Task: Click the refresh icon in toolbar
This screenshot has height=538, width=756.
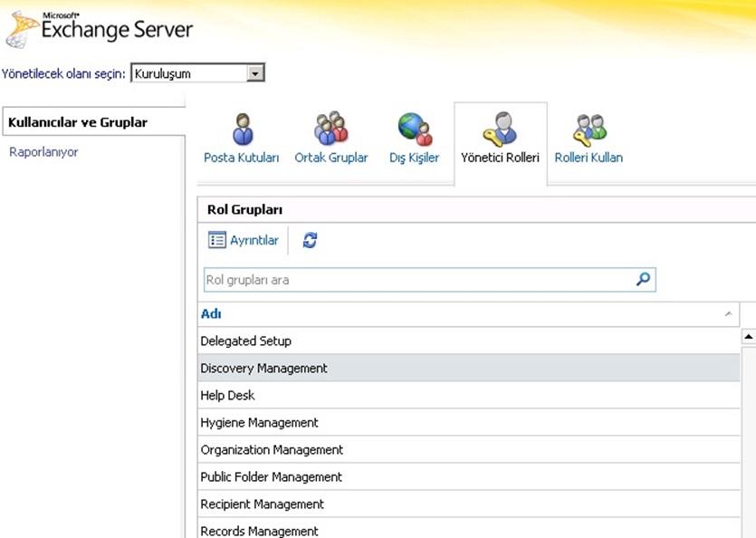Action: [x=310, y=240]
